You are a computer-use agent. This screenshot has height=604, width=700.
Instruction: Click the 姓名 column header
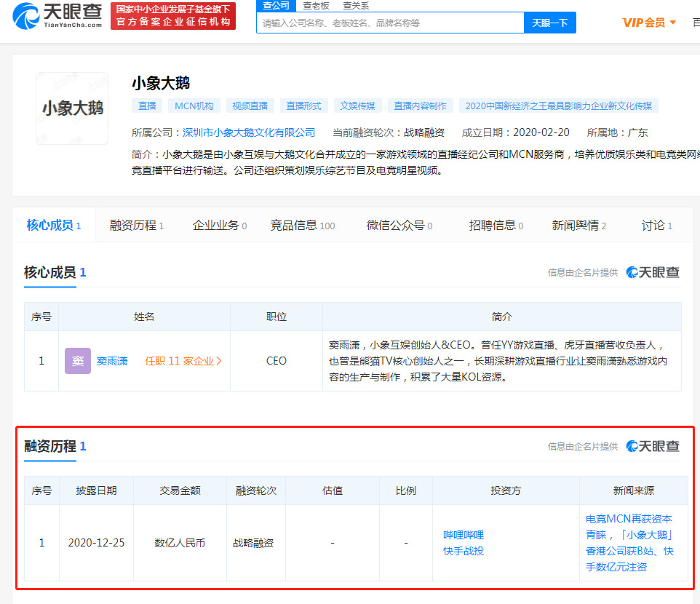coord(144,317)
